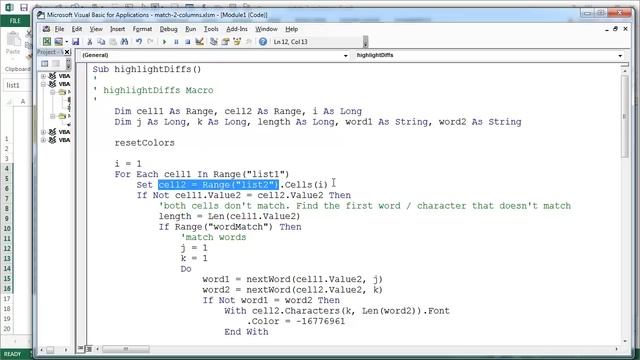Click the greyed Toolbox icon
This screenshot has height=360, width=640.
click(248, 42)
